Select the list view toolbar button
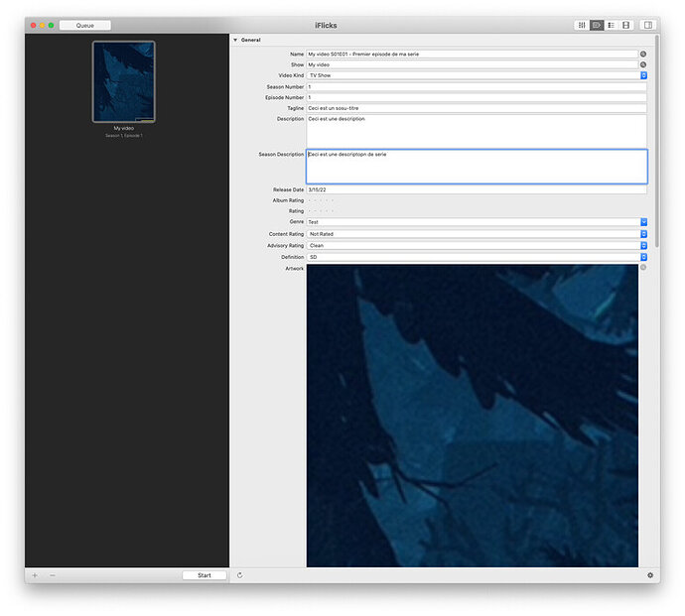The height and width of the screenshot is (616, 685). (612, 25)
